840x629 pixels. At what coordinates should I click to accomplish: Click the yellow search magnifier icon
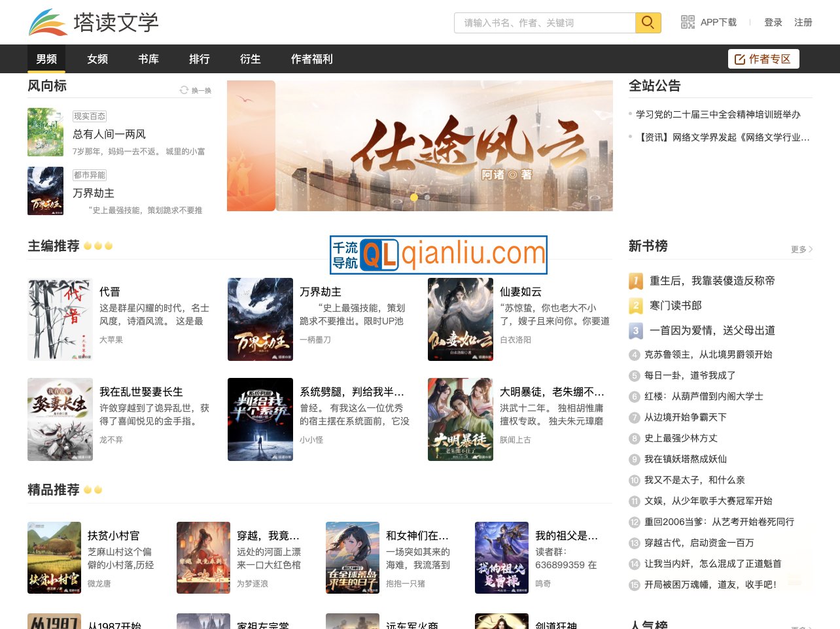(647, 22)
